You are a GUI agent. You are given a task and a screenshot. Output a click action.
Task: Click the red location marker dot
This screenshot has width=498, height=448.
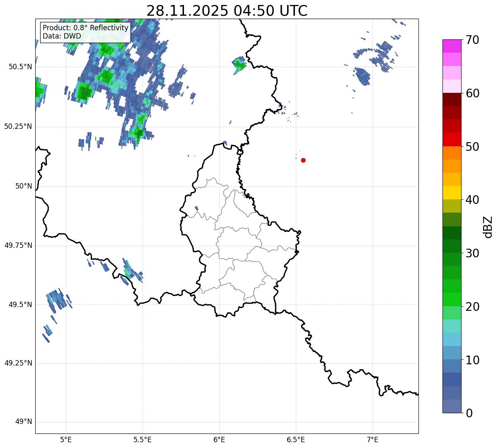coord(303,160)
